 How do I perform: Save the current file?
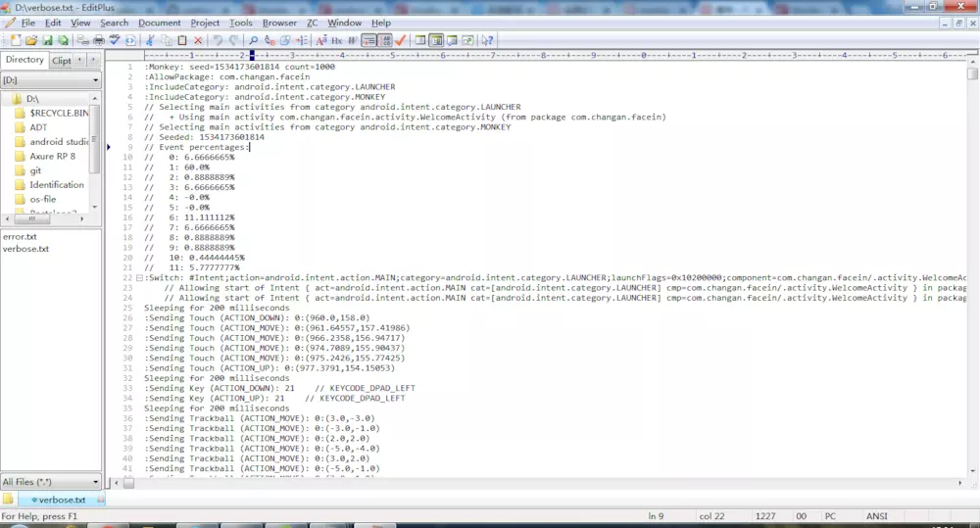47,40
